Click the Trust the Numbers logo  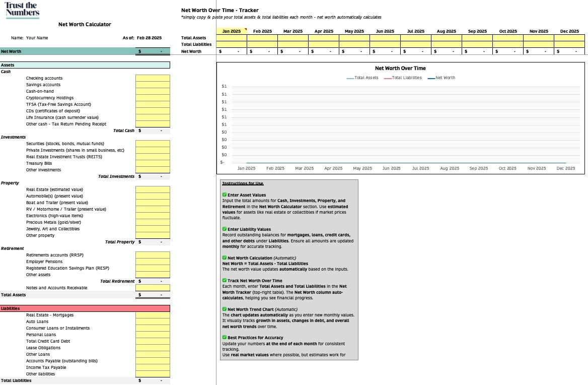(22, 10)
